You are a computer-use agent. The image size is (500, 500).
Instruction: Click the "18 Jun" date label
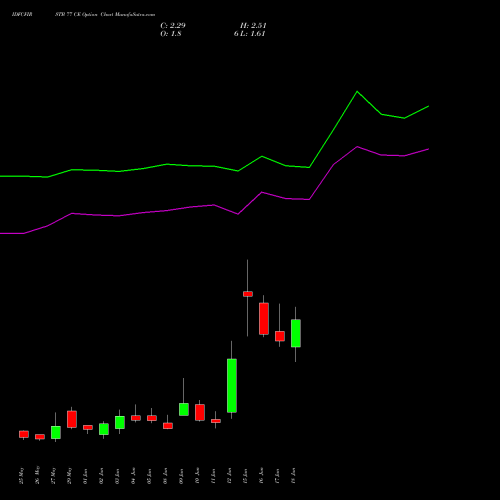click(294, 476)
